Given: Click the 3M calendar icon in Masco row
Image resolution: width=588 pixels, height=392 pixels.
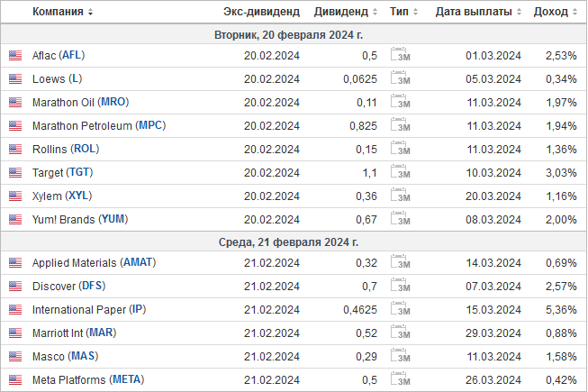Looking at the screenshot, I should point(400,355).
